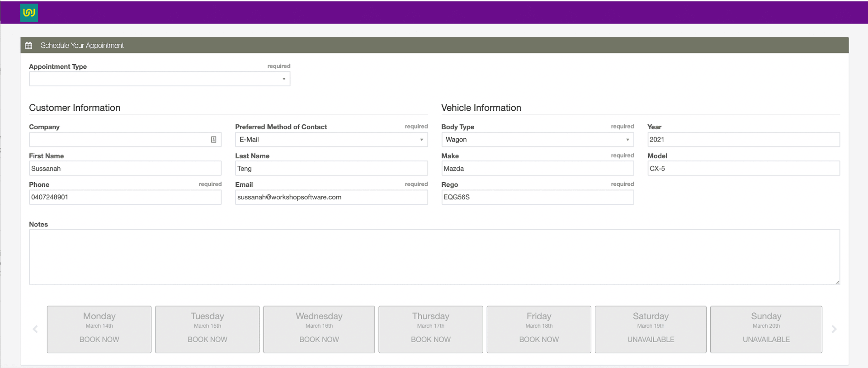868x368 pixels.
Task: Click the Rego field showing EQG56S
Action: click(x=538, y=197)
